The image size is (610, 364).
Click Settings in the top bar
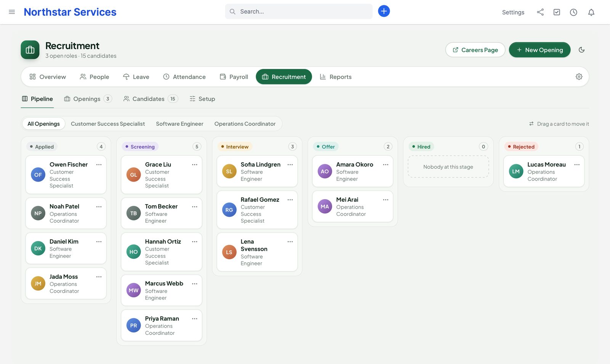(513, 12)
